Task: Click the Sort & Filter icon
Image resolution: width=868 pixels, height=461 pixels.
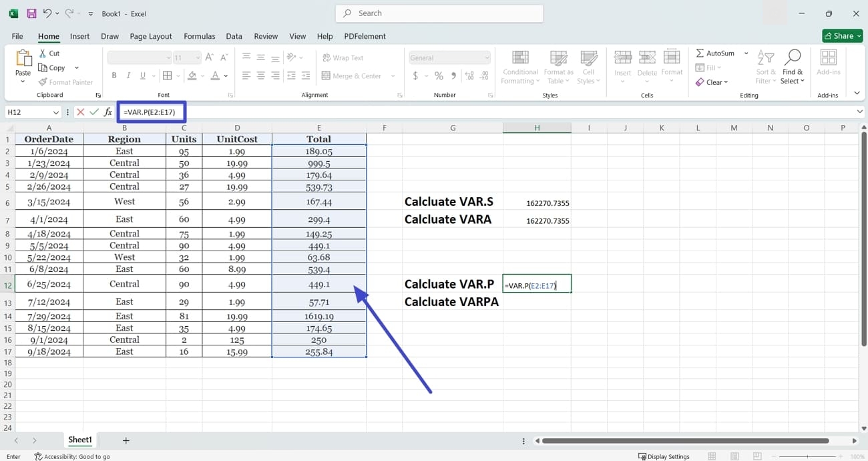Action: pyautogui.click(x=765, y=67)
